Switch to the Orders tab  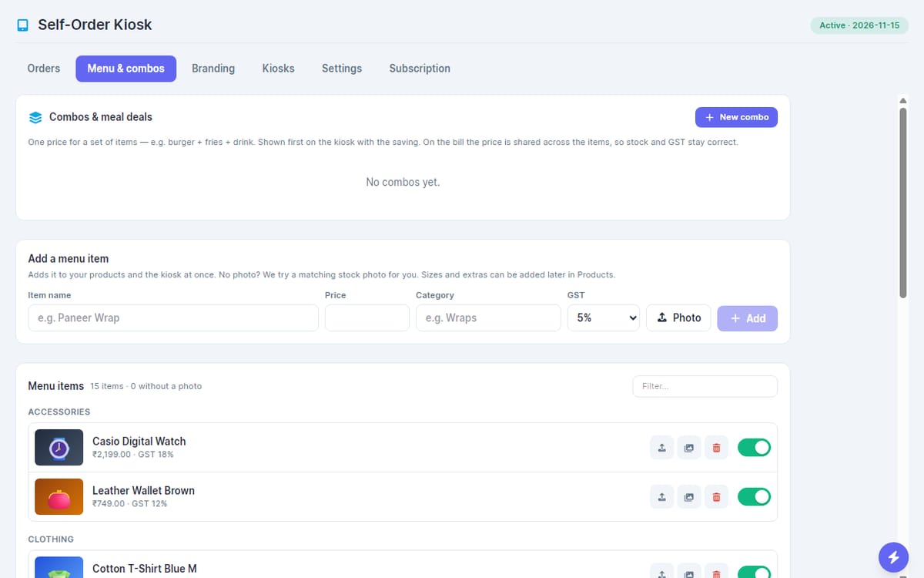44,69
